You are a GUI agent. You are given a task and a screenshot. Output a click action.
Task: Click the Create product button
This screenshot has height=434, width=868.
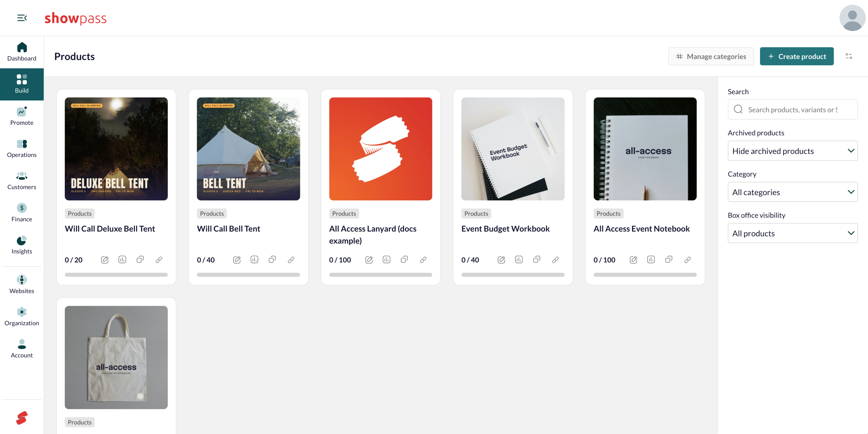point(797,56)
